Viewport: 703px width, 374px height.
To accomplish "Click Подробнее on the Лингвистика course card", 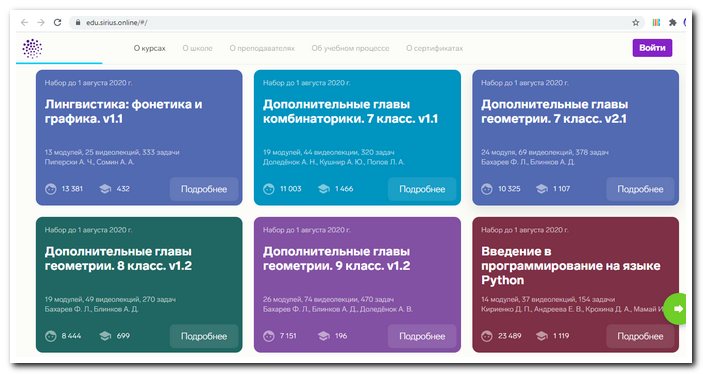I will (x=204, y=189).
